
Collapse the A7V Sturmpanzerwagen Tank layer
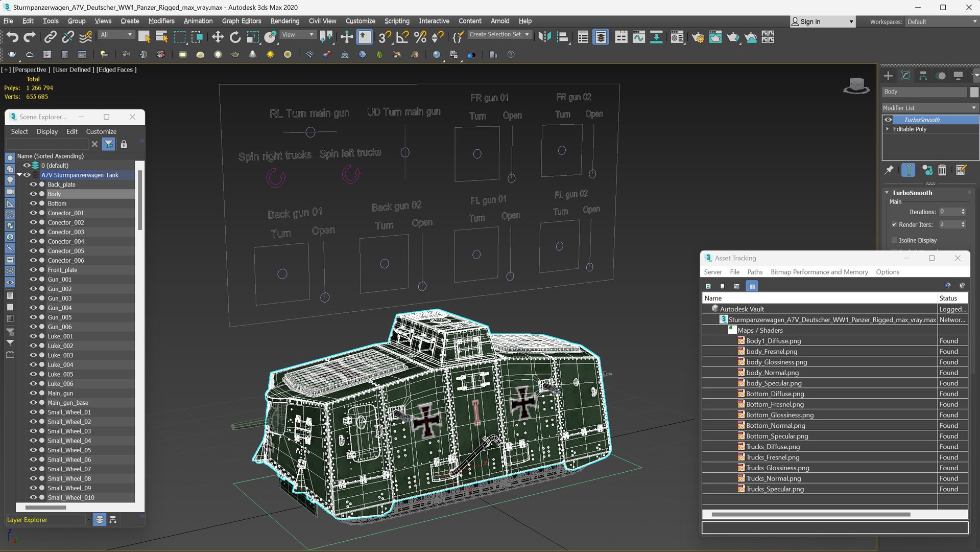(19, 175)
